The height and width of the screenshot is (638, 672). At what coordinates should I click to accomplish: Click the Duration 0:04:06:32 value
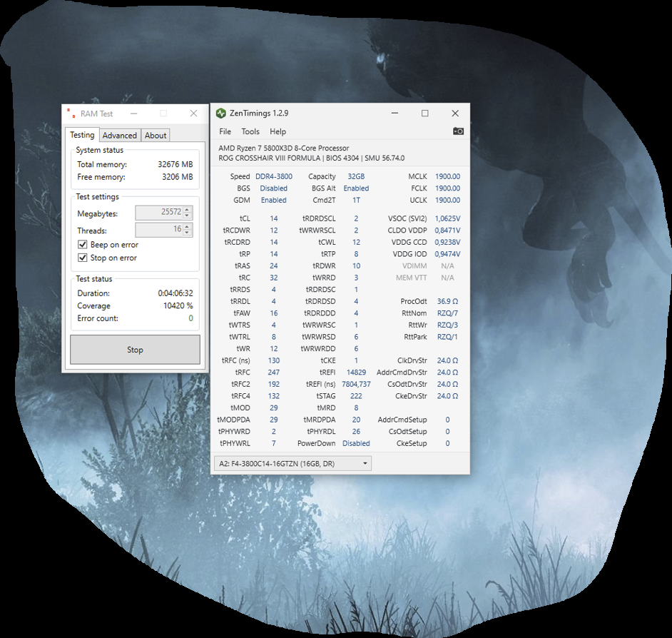pos(175,293)
